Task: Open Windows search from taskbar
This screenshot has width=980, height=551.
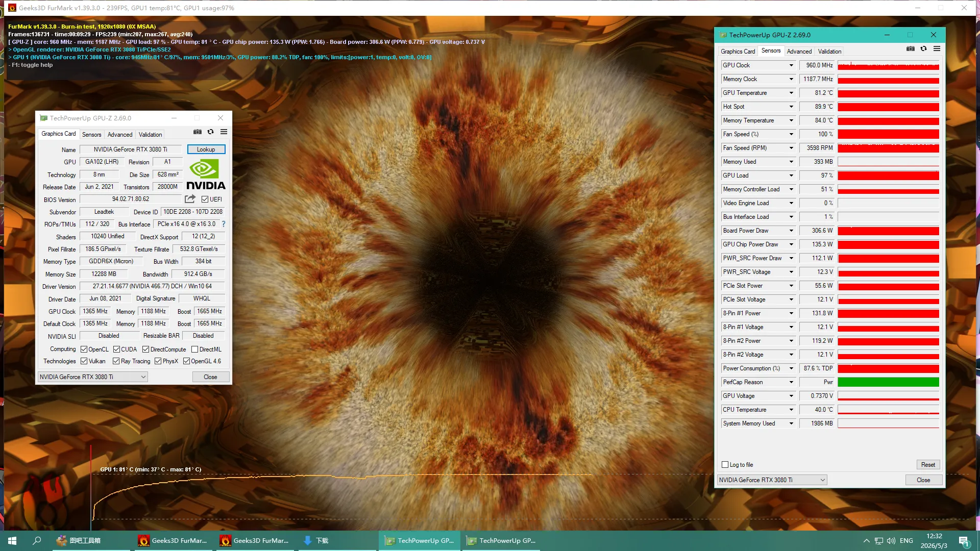Action: (x=37, y=541)
